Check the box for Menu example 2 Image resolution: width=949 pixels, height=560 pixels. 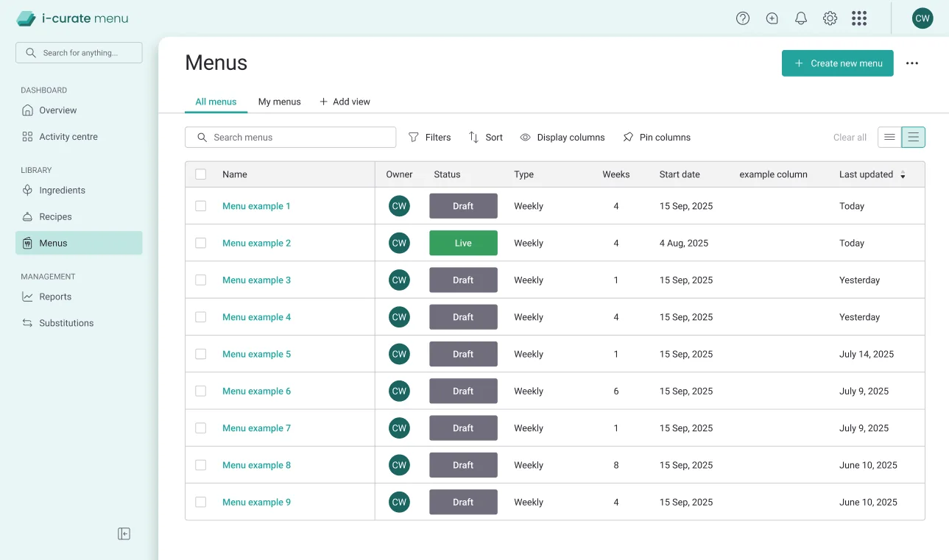tap(200, 243)
